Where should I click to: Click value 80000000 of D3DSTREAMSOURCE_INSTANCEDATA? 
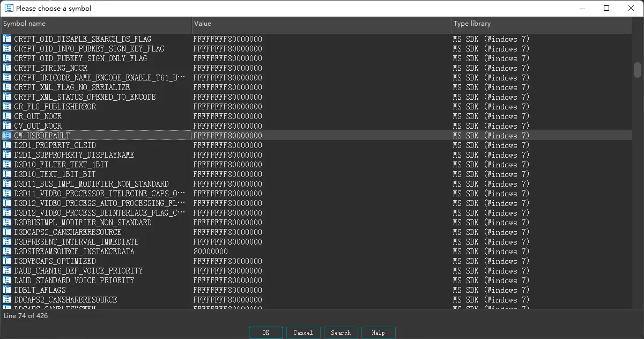[211, 252]
